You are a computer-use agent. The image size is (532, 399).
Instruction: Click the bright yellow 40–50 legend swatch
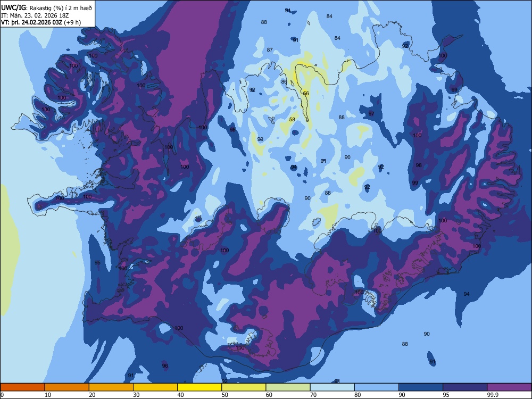coord(199,387)
